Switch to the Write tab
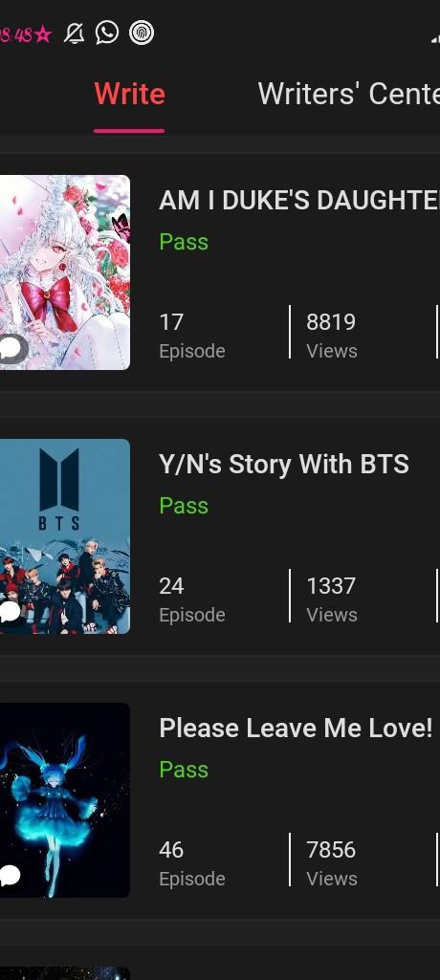 [x=129, y=94]
